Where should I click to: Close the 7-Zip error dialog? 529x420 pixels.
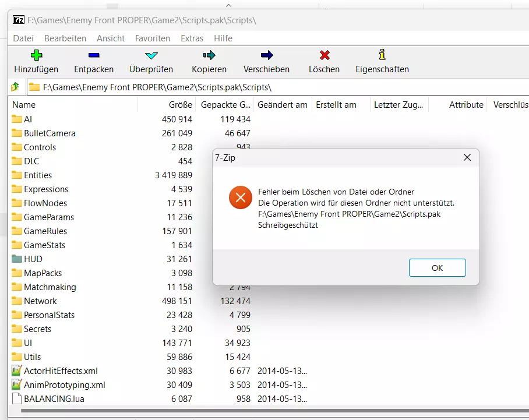(x=467, y=157)
